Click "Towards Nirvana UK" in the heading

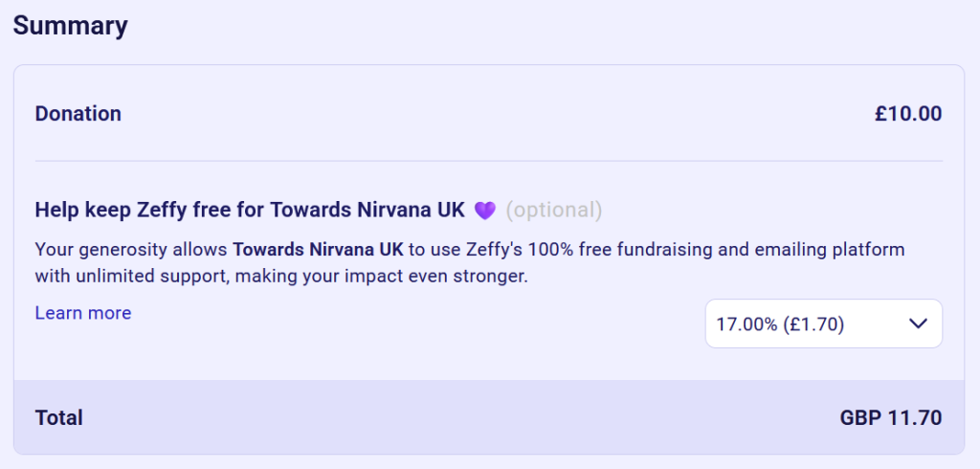tap(368, 210)
